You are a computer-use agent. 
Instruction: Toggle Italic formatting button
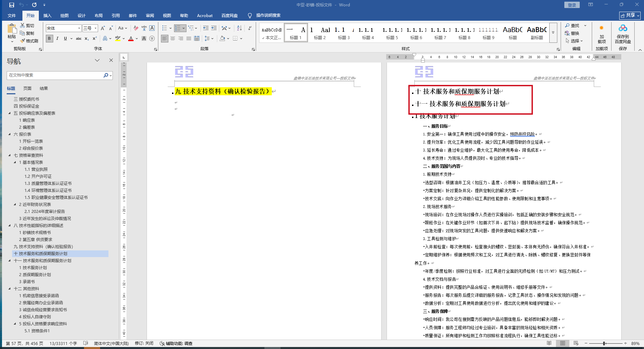click(x=57, y=38)
